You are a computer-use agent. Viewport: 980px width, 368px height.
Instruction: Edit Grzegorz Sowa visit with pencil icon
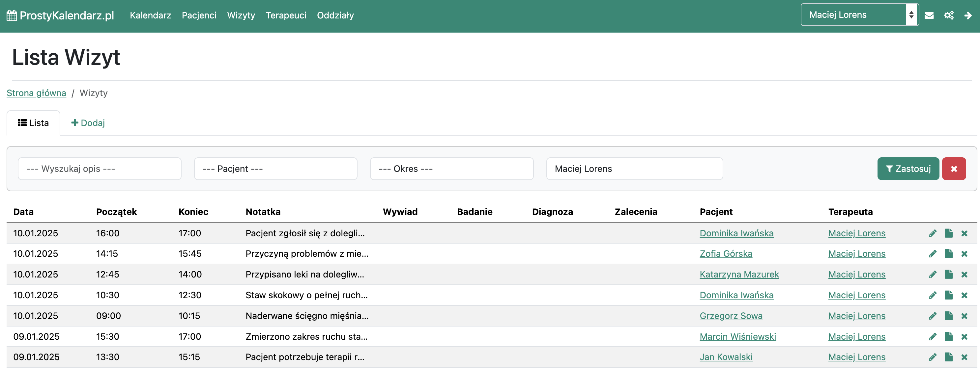tap(933, 316)
